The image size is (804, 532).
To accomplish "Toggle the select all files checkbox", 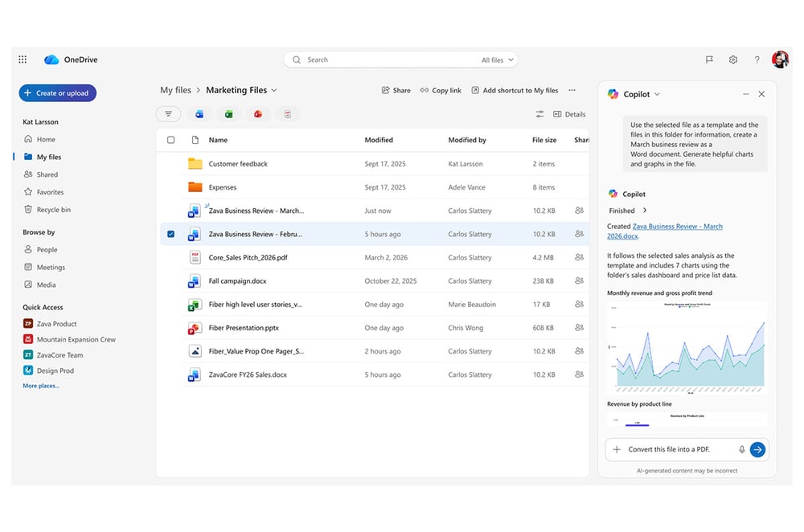I will pyautogui.click(x=170, y=140).
